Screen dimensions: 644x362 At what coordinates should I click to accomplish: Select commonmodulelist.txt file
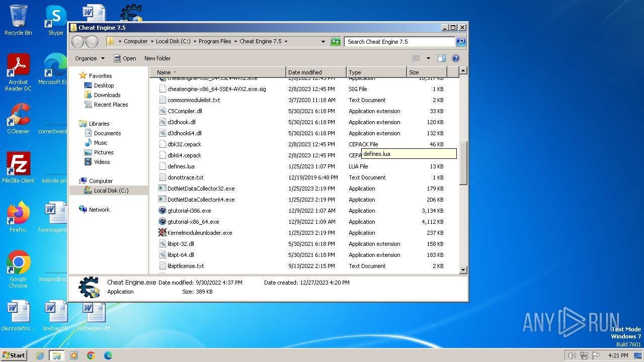189,100
